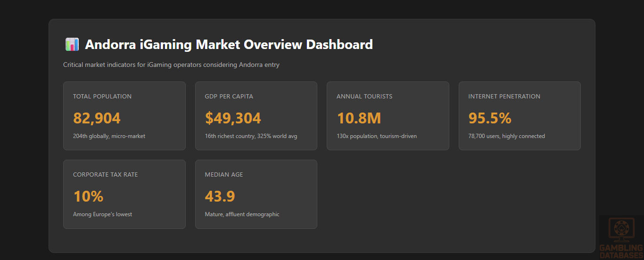This screenshot has height=260, width=644.
Task: Click the 43.9 median age value
Action: (220, 196)
